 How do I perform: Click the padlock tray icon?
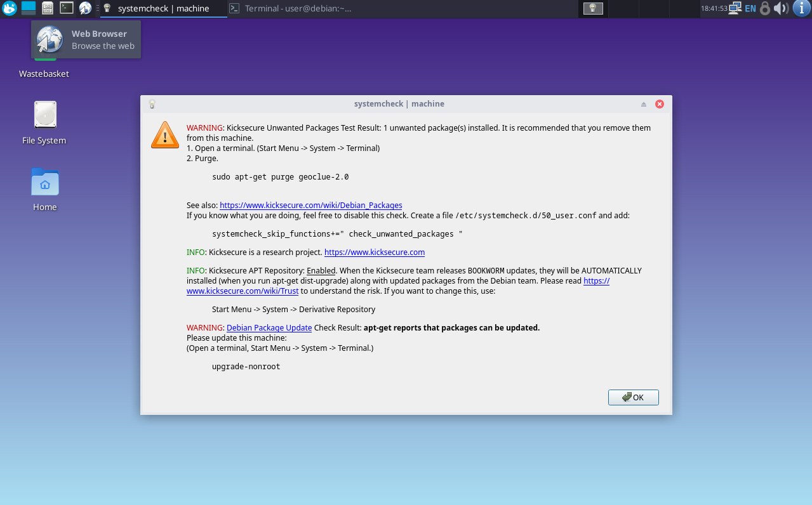[x=765, y=8]
